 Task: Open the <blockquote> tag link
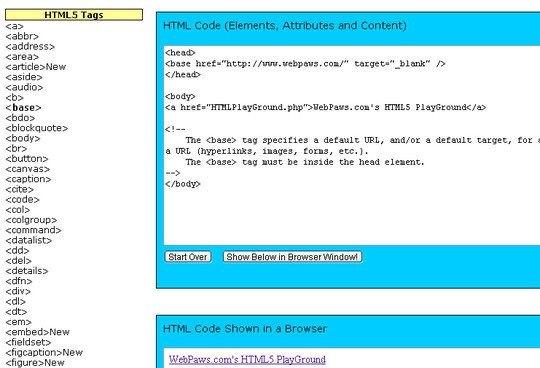(x=37, y=128)
